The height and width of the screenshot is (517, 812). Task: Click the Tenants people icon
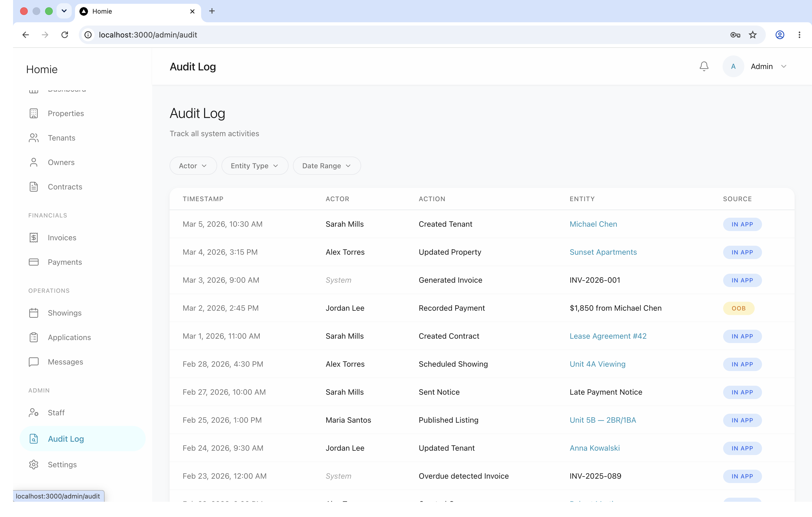[x=34, y=138]
